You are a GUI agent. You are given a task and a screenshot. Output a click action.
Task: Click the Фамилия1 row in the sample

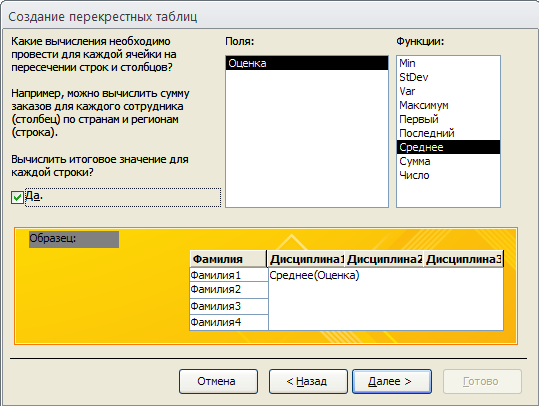click(229, 275)
